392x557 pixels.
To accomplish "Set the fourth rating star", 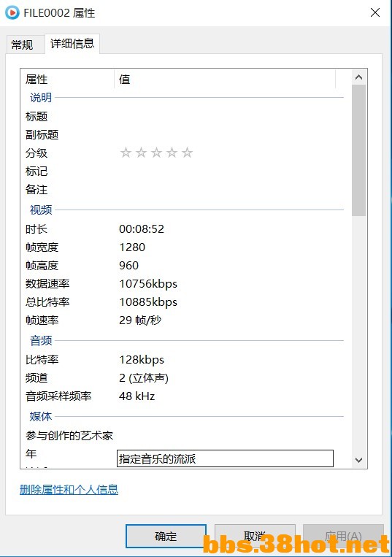I will pos(172,153).
